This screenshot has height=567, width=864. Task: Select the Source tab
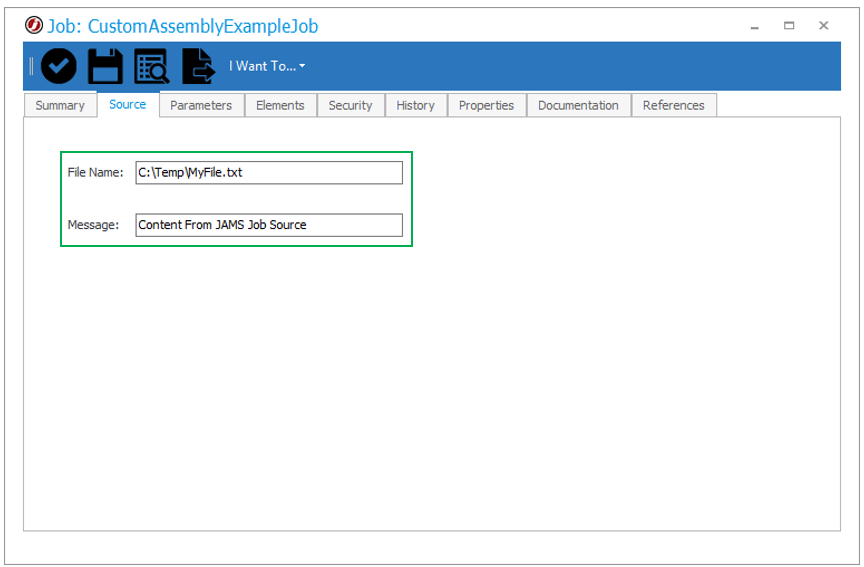[x=128, y=104]
